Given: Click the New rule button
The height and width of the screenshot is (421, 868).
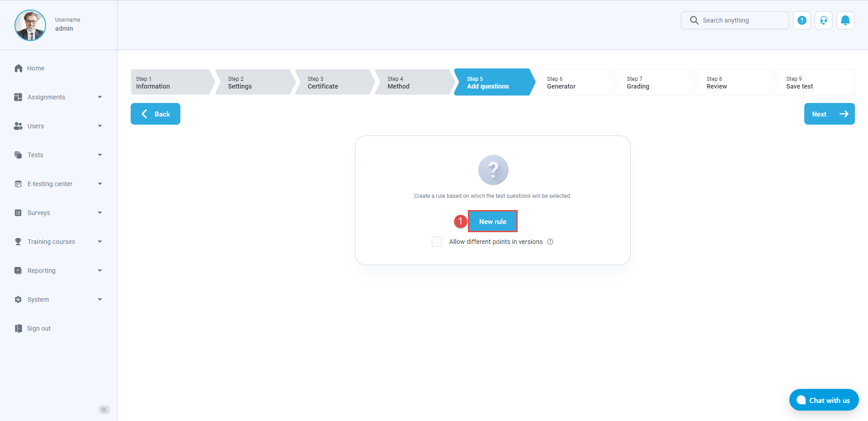Looking at the screenshot, I should click(x=492, y=221).
